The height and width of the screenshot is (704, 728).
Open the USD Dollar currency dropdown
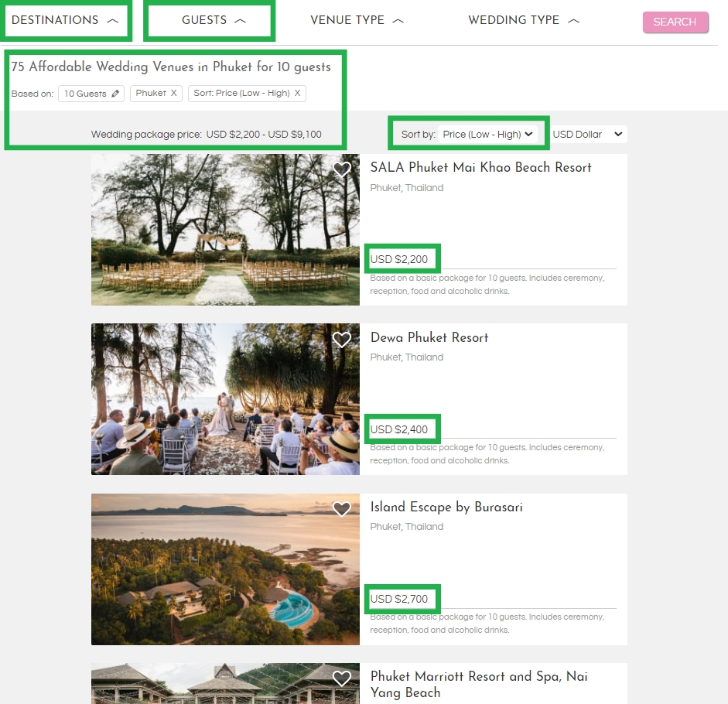588,134
